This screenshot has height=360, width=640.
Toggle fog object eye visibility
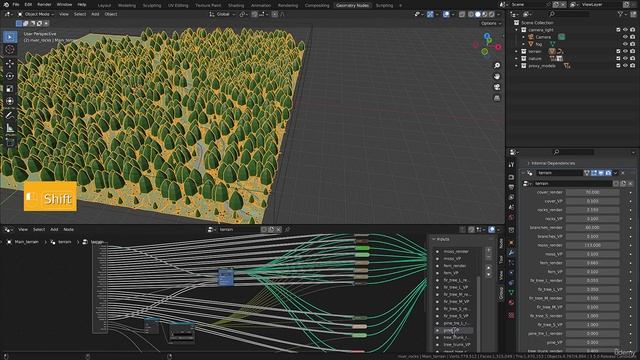pos(625,44)
